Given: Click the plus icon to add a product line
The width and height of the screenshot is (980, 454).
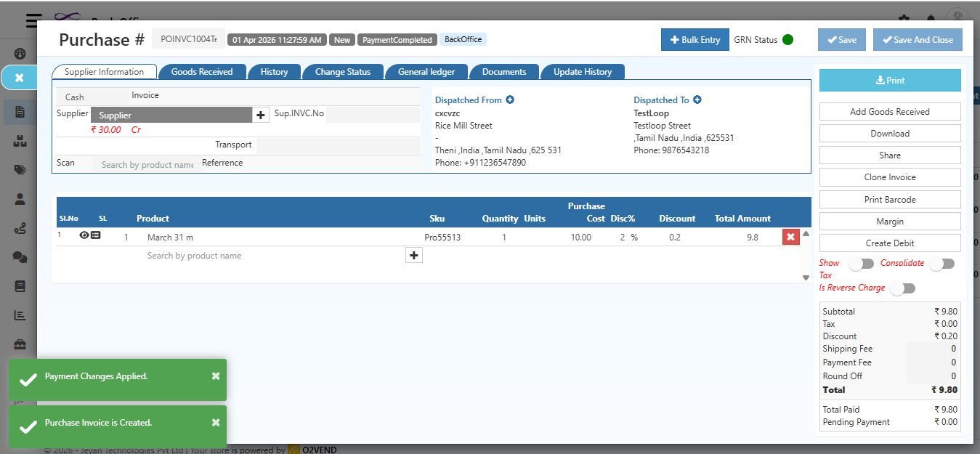Looking at the screenshot, I should tap(413, 255).
